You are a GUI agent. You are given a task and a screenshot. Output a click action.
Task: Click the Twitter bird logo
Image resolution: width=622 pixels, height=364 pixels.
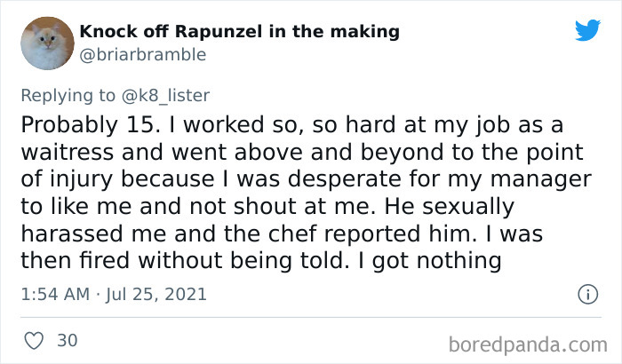(587, 29)
